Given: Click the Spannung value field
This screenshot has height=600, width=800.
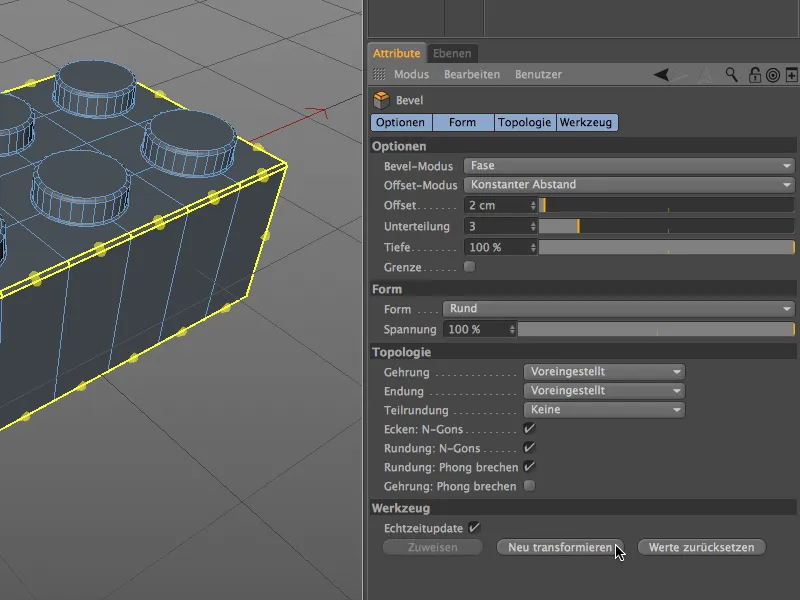Looking at the screenshot, I should tap(475, 330).
